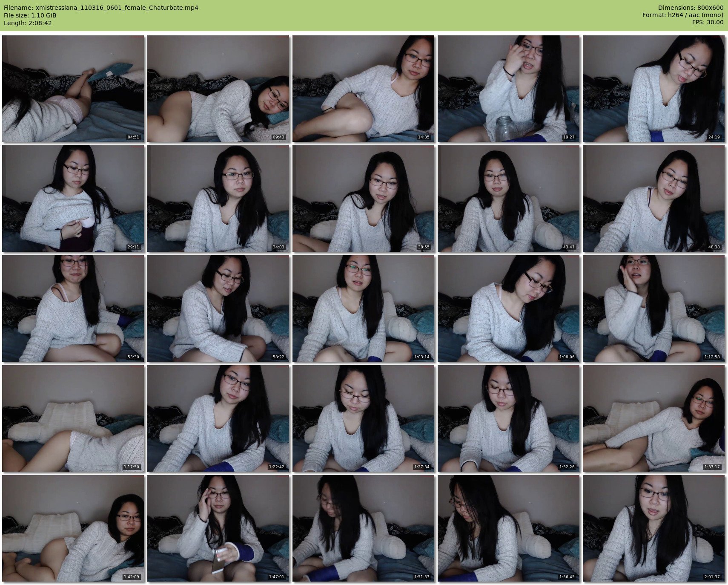Choose the preview frame at 1:08:06
This screenshot has height=585, width=728.
pos(509,308)
